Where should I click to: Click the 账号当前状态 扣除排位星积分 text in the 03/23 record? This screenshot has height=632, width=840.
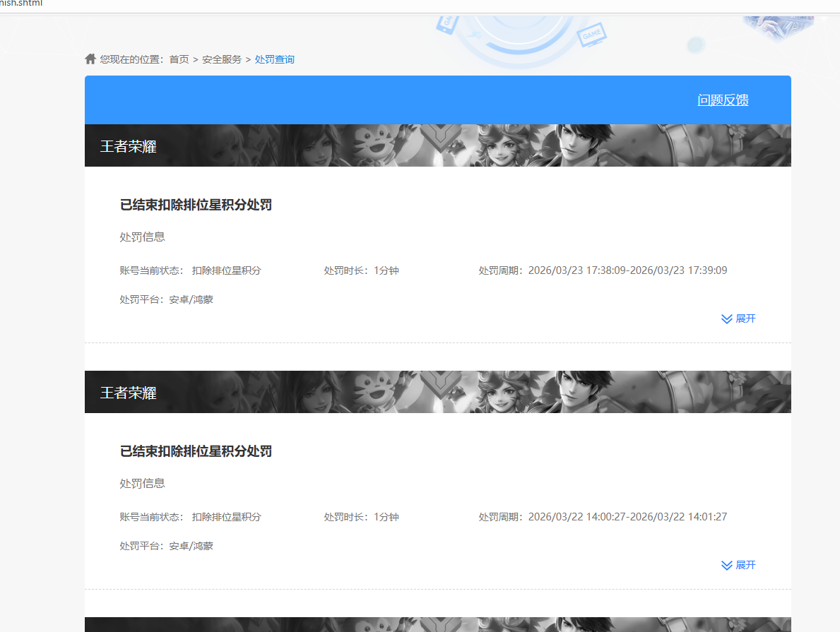pyautogui.click(x=190, y=270)
